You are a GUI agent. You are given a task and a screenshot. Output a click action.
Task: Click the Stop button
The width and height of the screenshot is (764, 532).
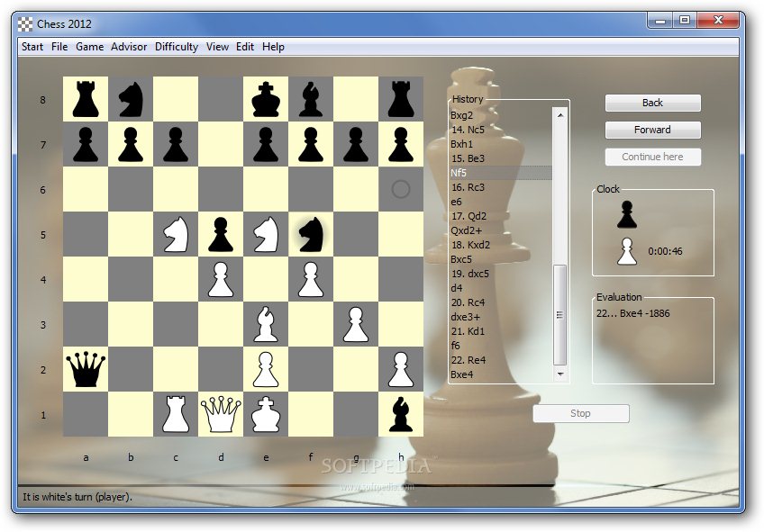coord(580,413)
